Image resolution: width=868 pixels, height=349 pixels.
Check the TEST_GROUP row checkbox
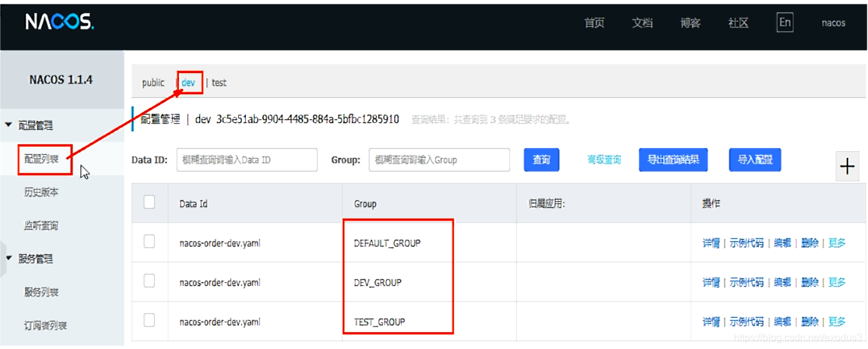pos(149,320)
